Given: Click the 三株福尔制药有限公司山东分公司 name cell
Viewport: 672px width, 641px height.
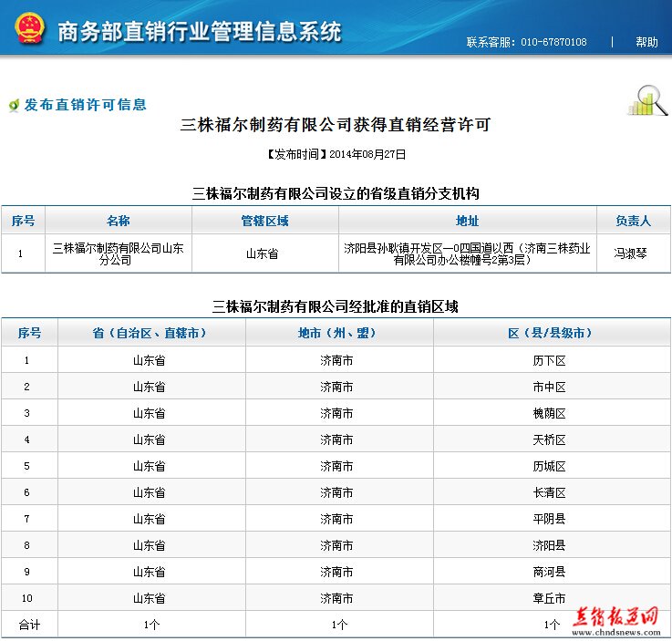Looking at the screenshot, I should pyautogui.click(x=118, y=253).
